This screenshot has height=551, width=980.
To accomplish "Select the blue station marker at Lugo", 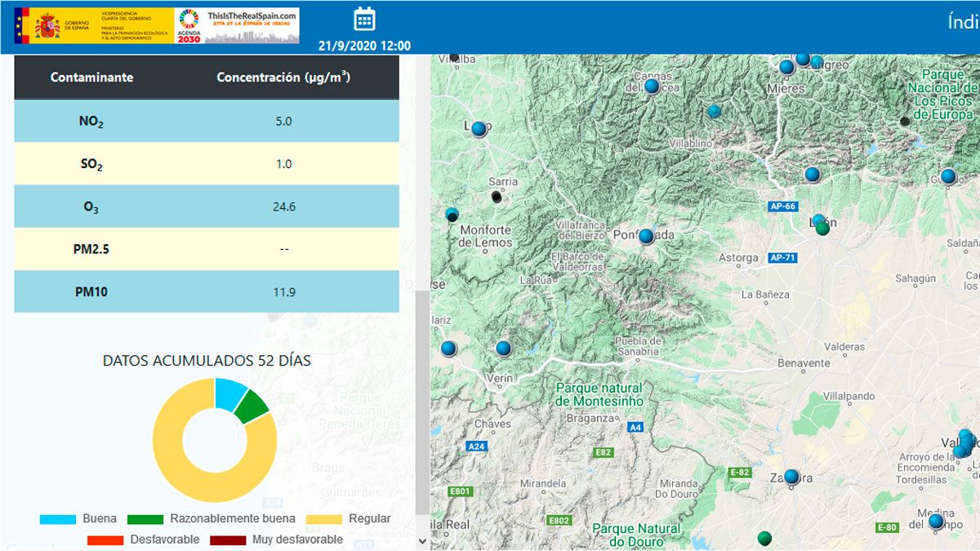I will 479,129.
